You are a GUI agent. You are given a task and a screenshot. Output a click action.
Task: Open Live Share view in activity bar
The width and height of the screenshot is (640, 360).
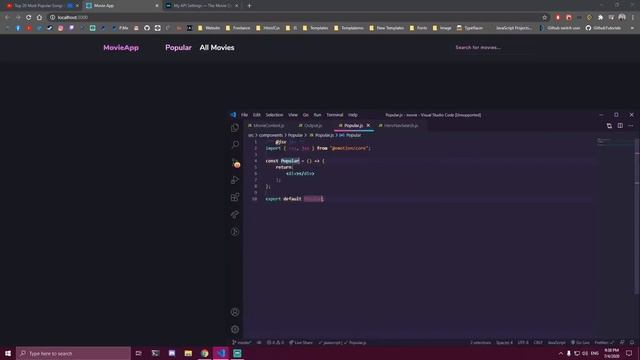[235, 214]
